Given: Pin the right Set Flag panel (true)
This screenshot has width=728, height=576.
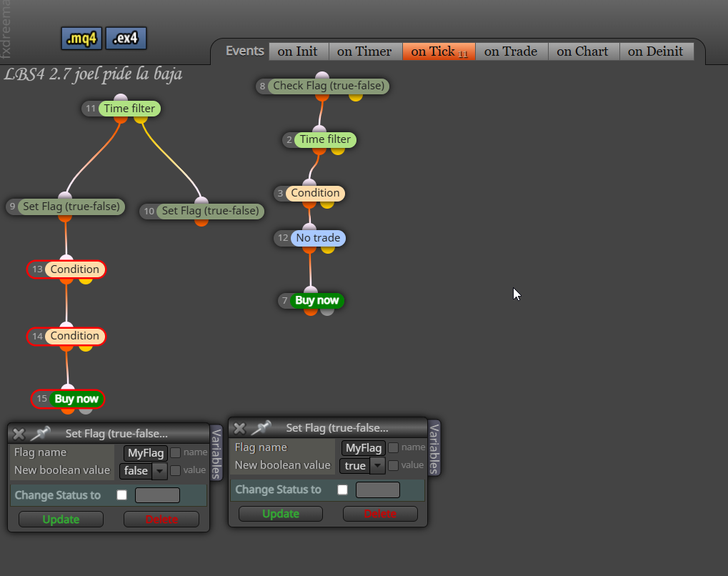Looking at the screenshot, I should coord(261,428).
